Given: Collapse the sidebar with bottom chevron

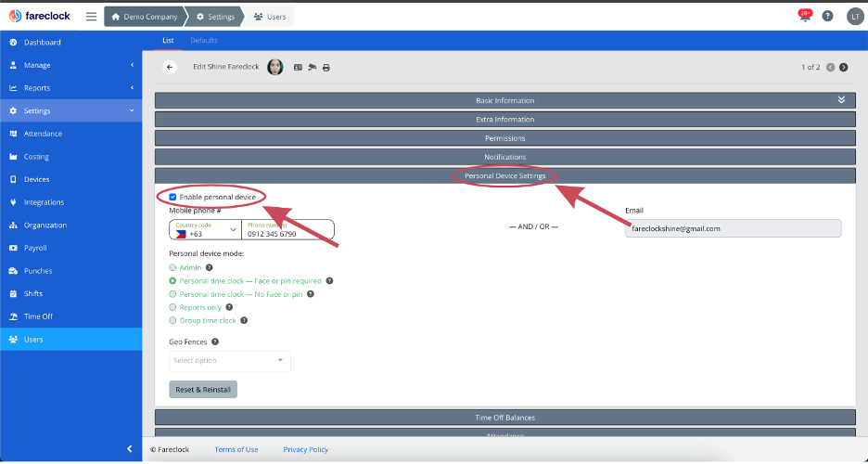Looking at the screenshot, I should 129,449.
